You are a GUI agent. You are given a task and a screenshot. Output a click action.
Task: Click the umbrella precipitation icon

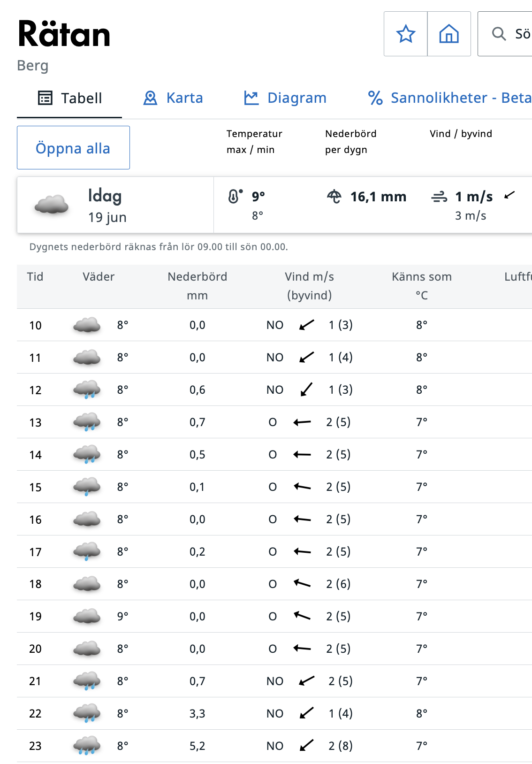tap(334, 196)
